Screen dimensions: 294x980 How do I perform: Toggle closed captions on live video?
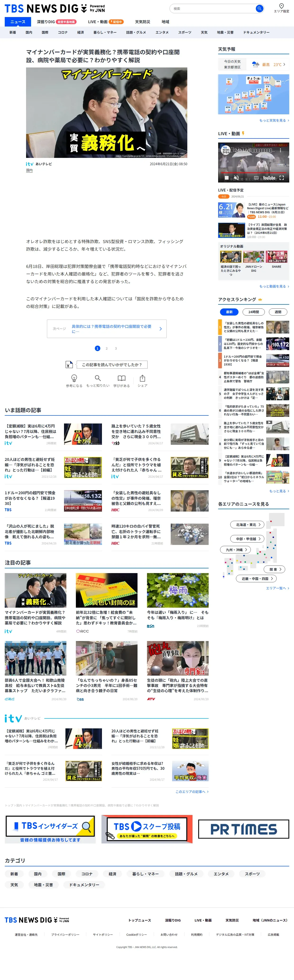[x=256, y=178]
